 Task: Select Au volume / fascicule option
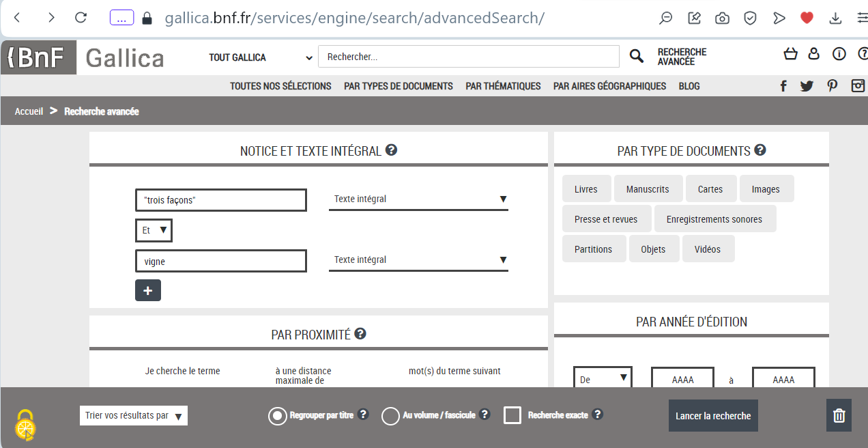pos(390,415)
